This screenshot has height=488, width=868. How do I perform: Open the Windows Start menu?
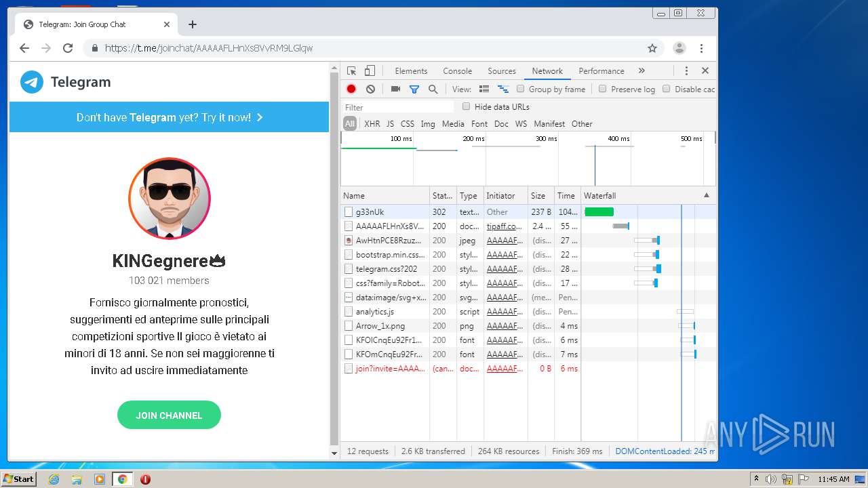pyautogui.click(x=18, y=479)
